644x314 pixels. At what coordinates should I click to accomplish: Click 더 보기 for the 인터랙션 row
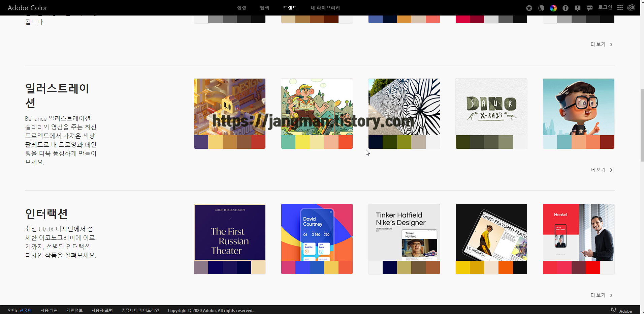[598, 295]
